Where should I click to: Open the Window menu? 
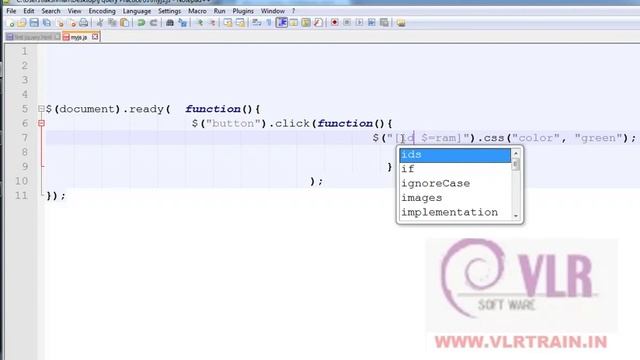point(273,11)
